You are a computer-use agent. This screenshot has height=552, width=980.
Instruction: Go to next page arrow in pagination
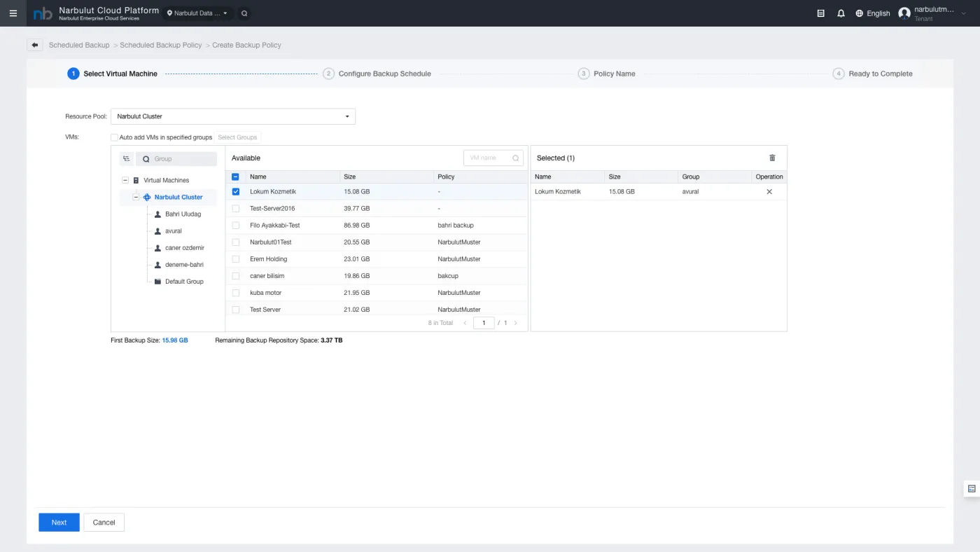click(516, 323)
